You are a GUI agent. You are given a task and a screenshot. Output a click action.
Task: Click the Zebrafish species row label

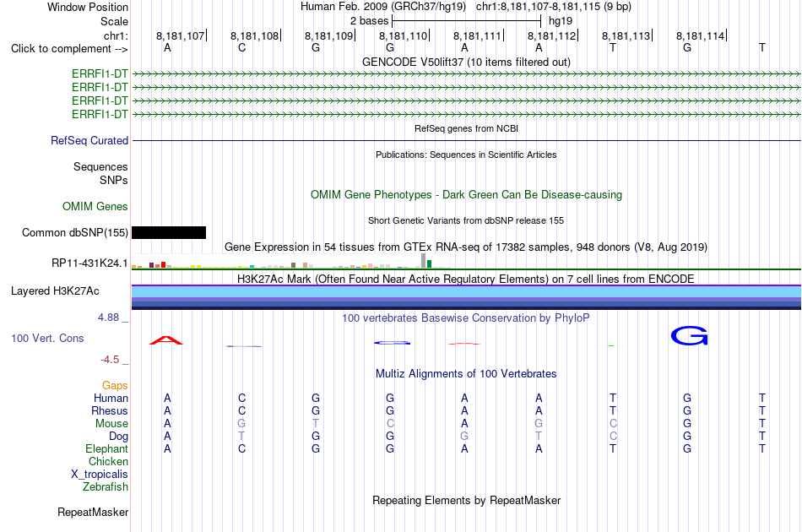pyautogui.click(x=106, y=487)
